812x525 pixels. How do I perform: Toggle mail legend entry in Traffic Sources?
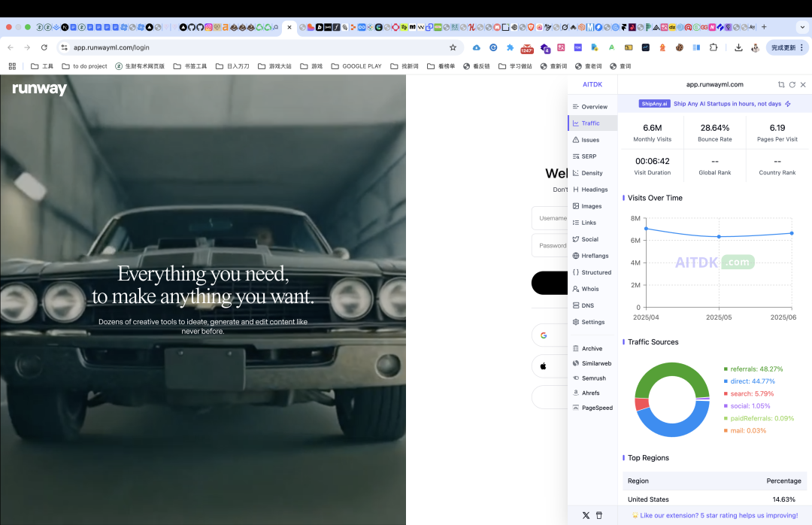[744, 431]
